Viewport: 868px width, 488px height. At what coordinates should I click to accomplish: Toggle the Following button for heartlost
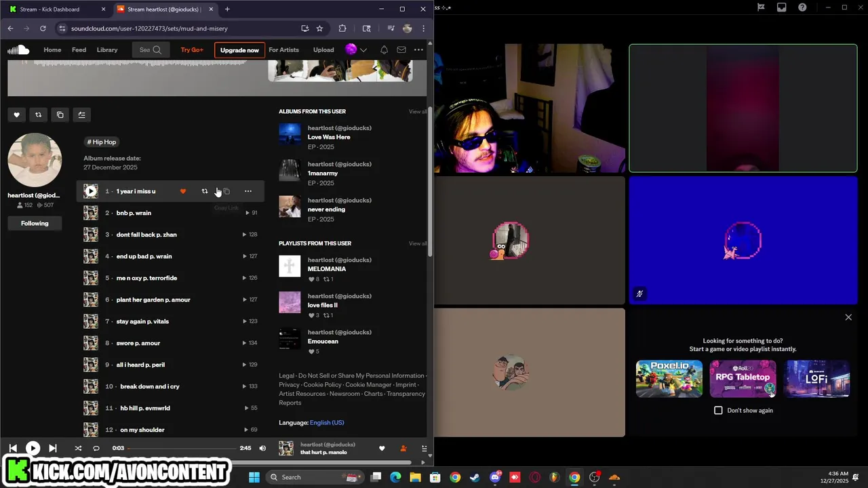pyautogui.click(x=35, y=223)
